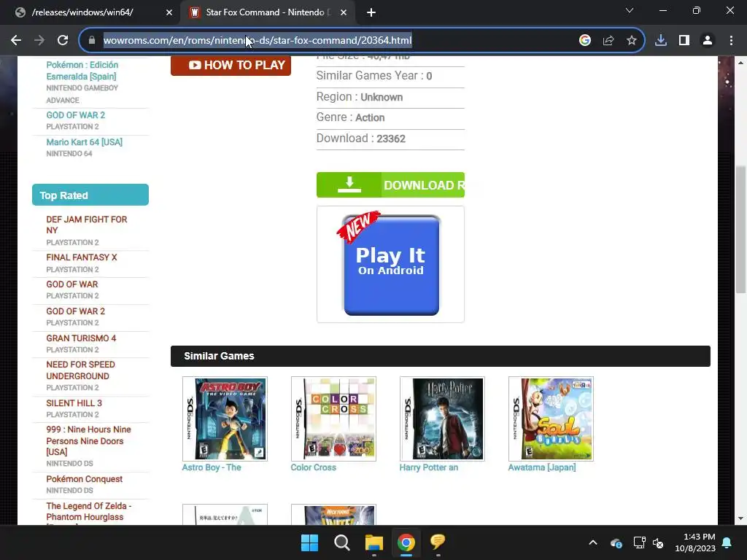The image size is (747, 560).
Task: Open Legend Of Zelda Phantom Hourglass link
Action: 88,511
